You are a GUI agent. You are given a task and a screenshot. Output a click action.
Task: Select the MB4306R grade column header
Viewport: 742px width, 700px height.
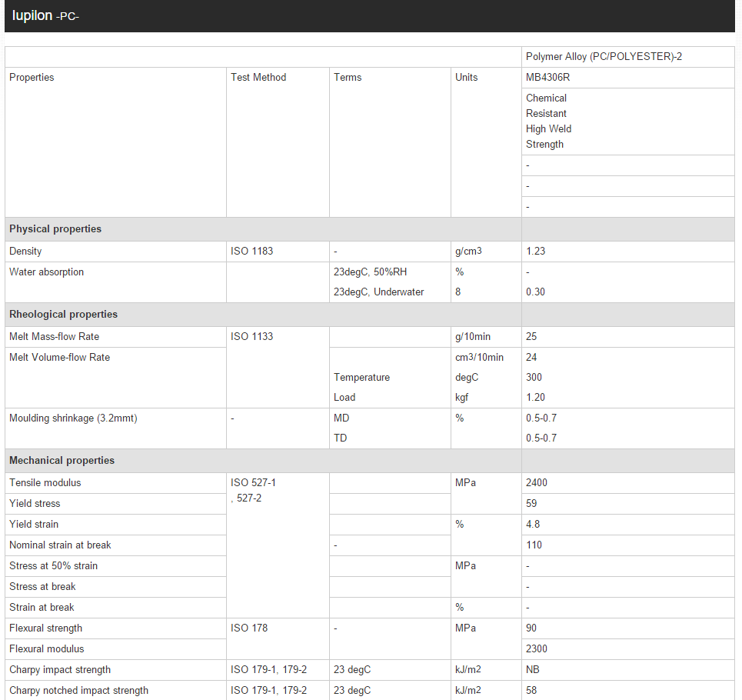click(x=547, y=78)
